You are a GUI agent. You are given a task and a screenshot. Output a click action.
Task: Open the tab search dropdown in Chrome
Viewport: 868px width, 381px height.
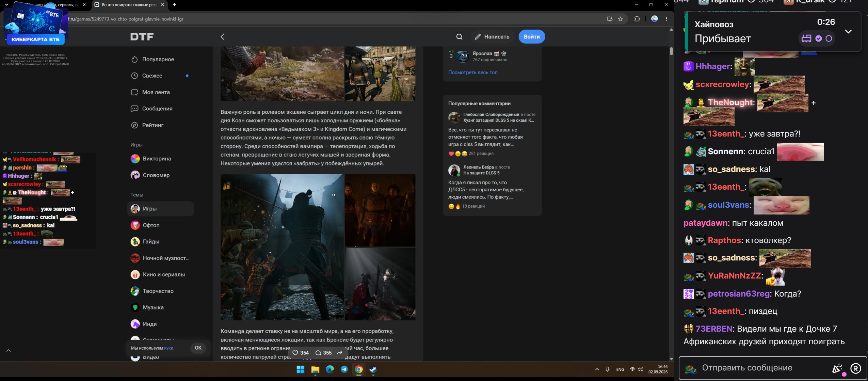pos(6,5)
